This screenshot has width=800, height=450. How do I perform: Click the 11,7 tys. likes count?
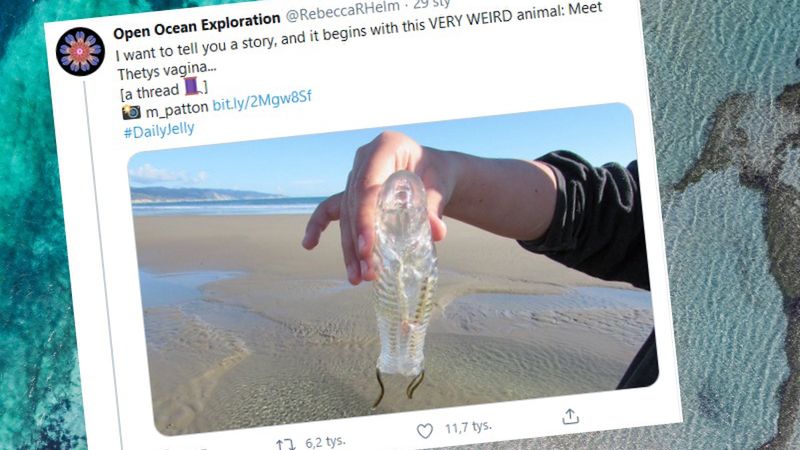coord(469,427)
